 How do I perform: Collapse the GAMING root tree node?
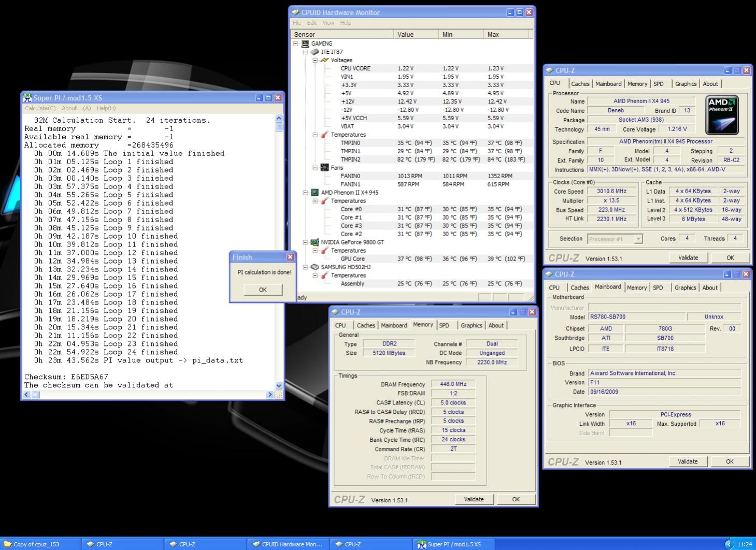(x=296, y=44)
